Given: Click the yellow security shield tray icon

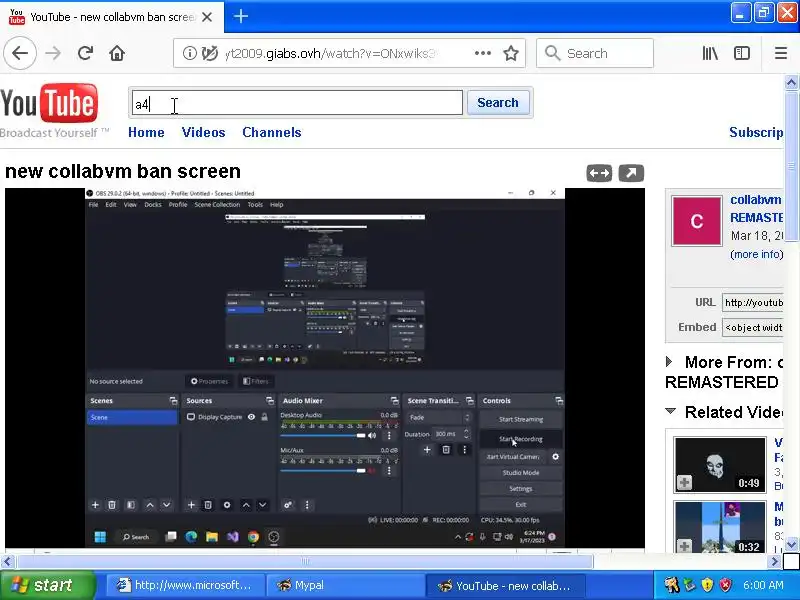Looking at the screenshot, I should [x=708, y=585].
